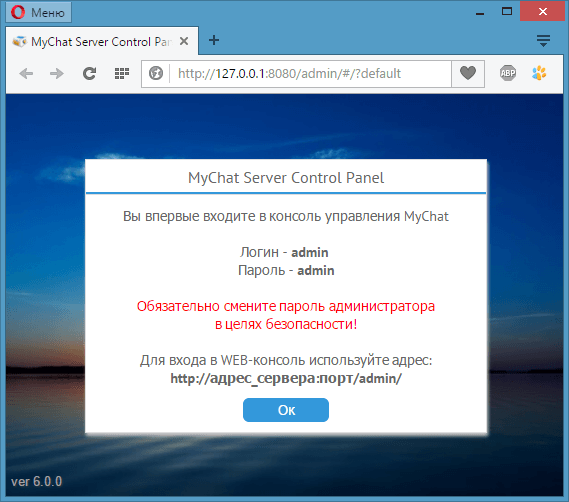This screenshot has width=569, height=502.
Task: Click the Пароль - admin text
Action: tap(286, 270)
